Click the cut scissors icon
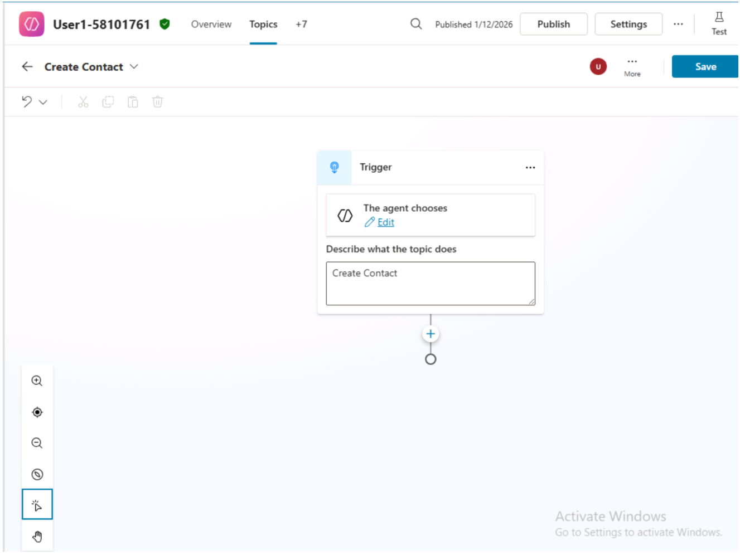This screenshot has height=560, width=740. point(83,102)
